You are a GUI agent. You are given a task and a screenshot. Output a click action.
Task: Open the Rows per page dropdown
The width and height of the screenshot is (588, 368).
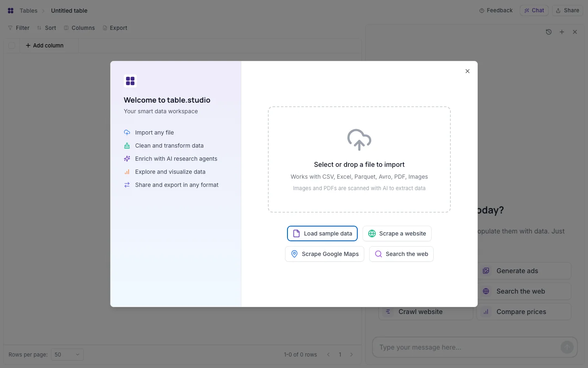tap(67, 355)
